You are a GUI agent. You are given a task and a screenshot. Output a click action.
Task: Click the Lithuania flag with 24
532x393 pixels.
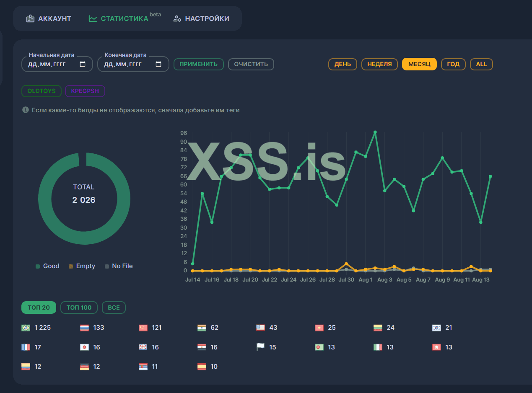point(378,328)
